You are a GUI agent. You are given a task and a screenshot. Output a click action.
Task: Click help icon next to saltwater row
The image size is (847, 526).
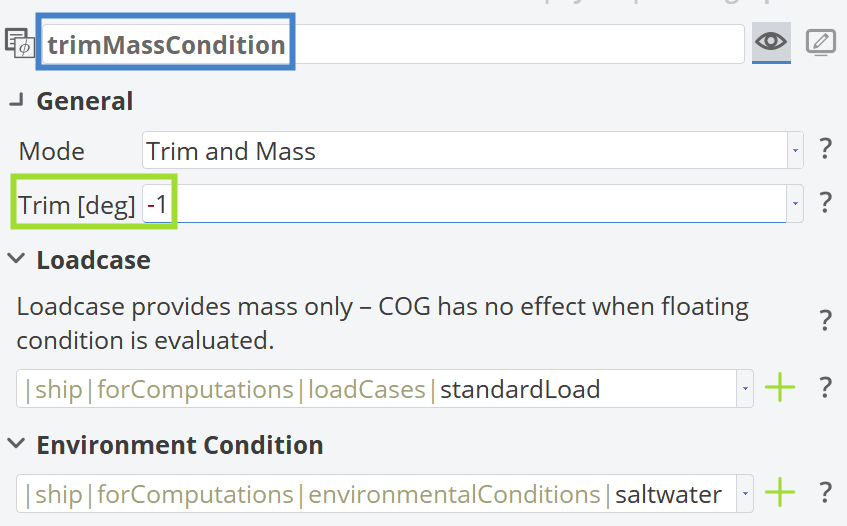pos(825,493)
